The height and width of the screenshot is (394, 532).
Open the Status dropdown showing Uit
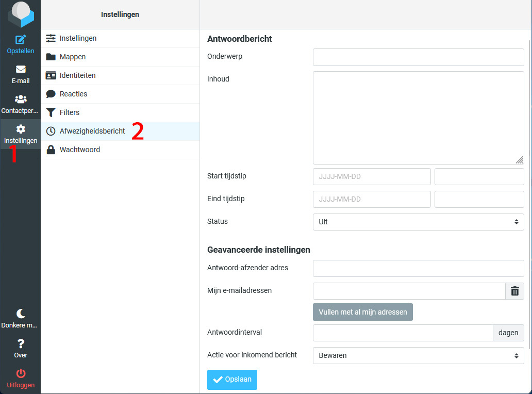point(418,222)
